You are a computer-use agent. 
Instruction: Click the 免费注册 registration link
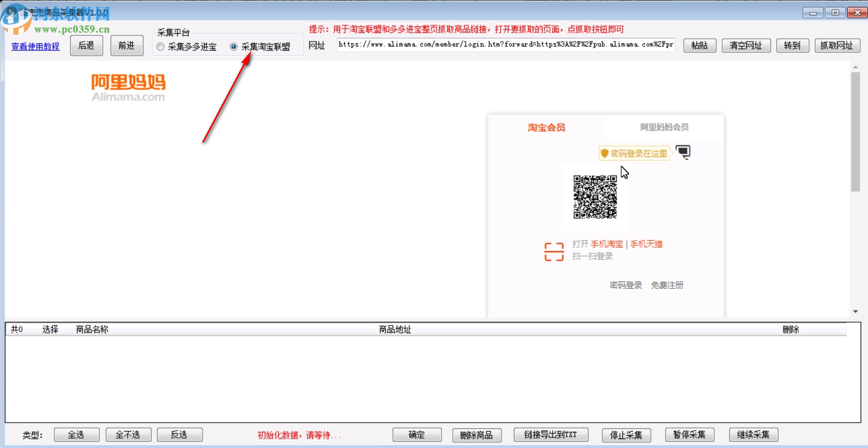(x=667, y=285)
